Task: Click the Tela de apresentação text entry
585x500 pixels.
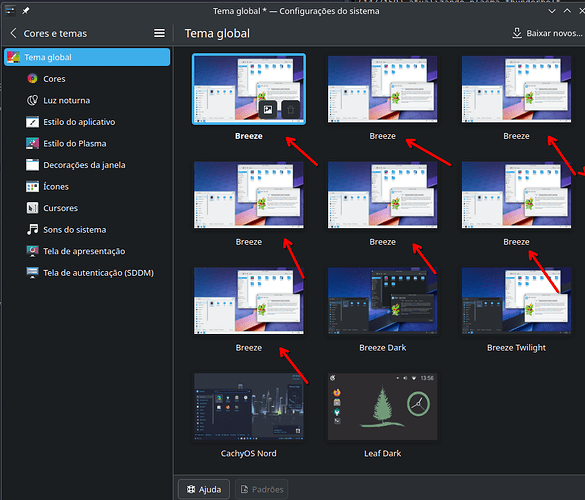Action: 84,251
